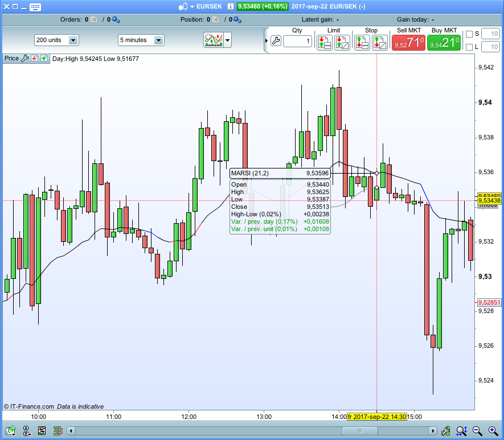Click Sell MKT 9,5271 button
504x440 pixels.
(x=408, y=42)
